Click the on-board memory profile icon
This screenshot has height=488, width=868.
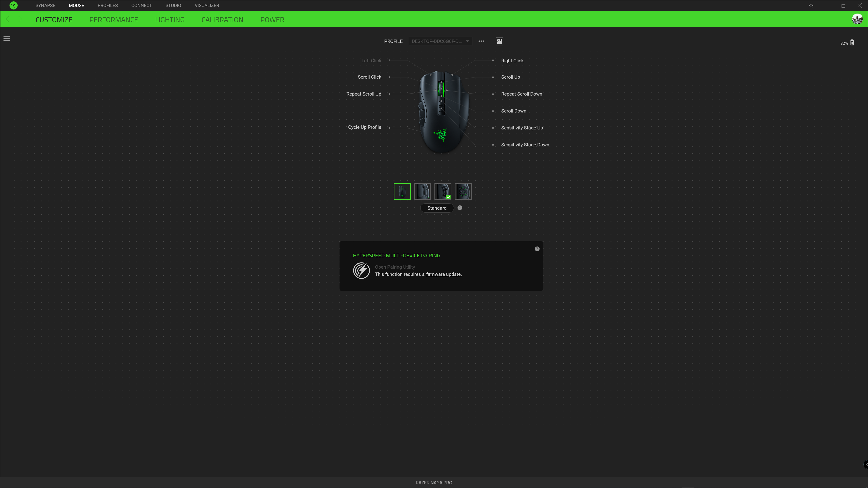tap(499, 41)
